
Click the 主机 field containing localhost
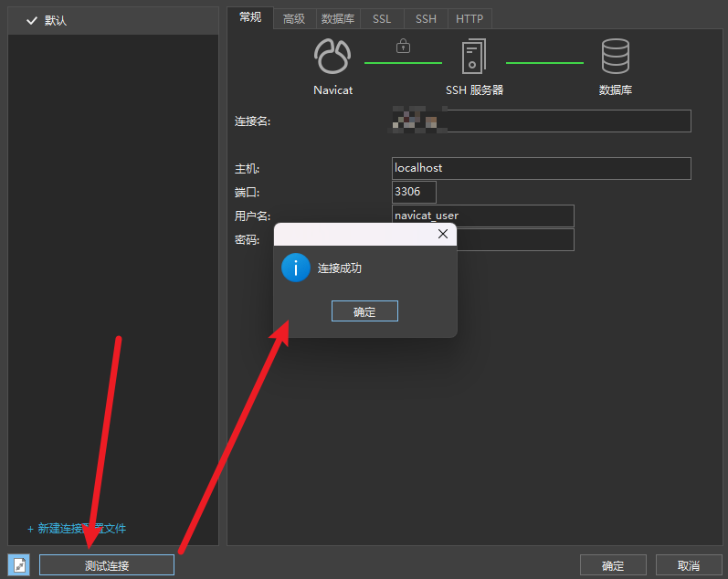pyautogui.click(x=542, y=168)
